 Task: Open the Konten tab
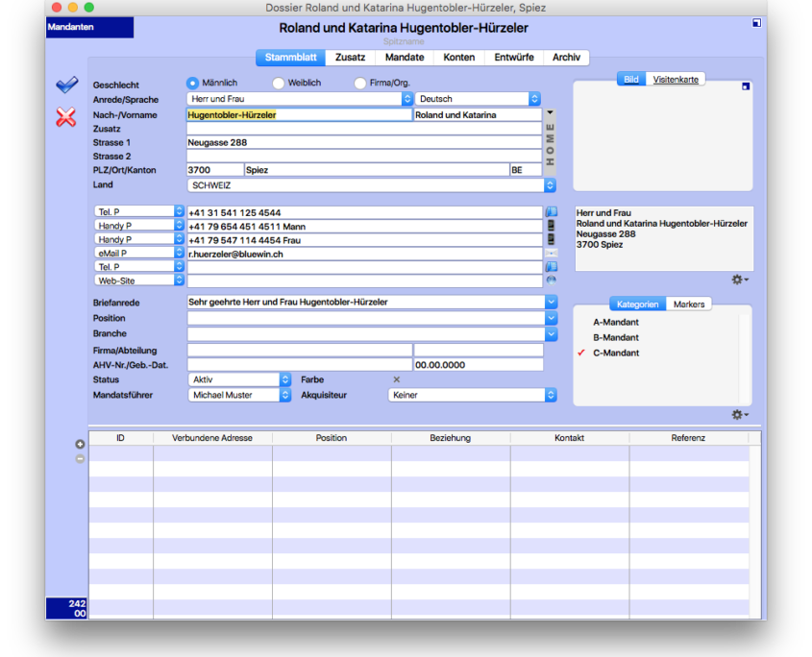[x=458, y=58]
